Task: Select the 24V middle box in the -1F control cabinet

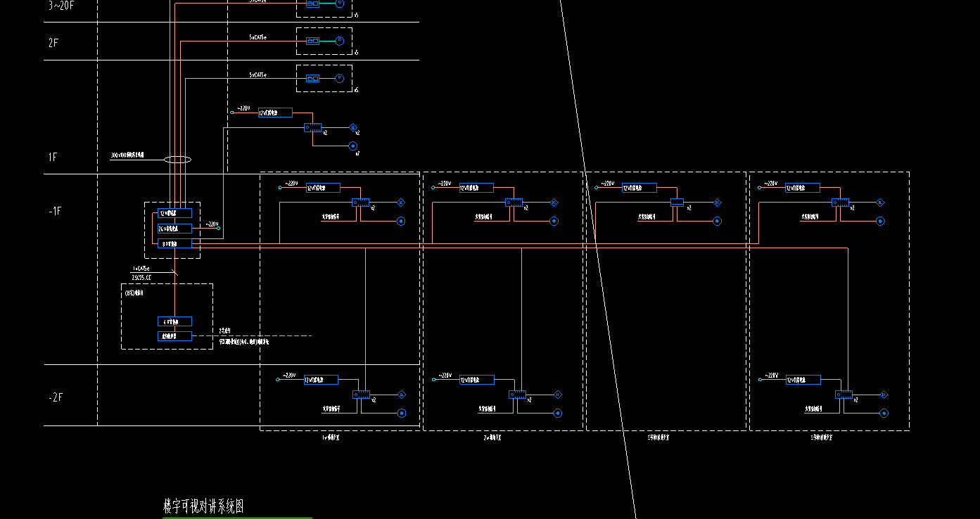Action: 174,229
